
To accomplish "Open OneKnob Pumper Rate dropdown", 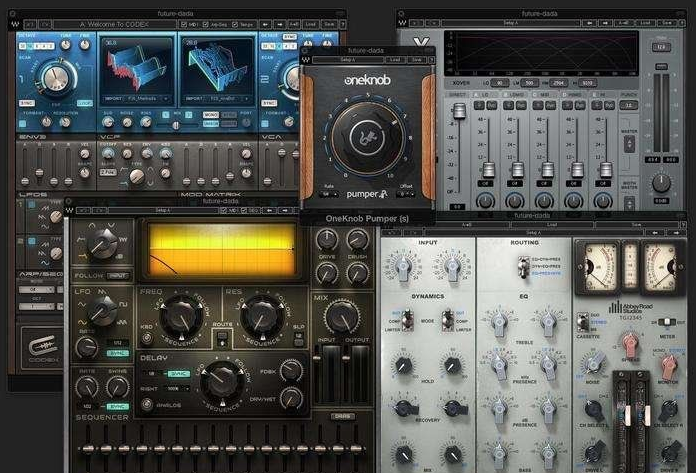I will (329, 194).
